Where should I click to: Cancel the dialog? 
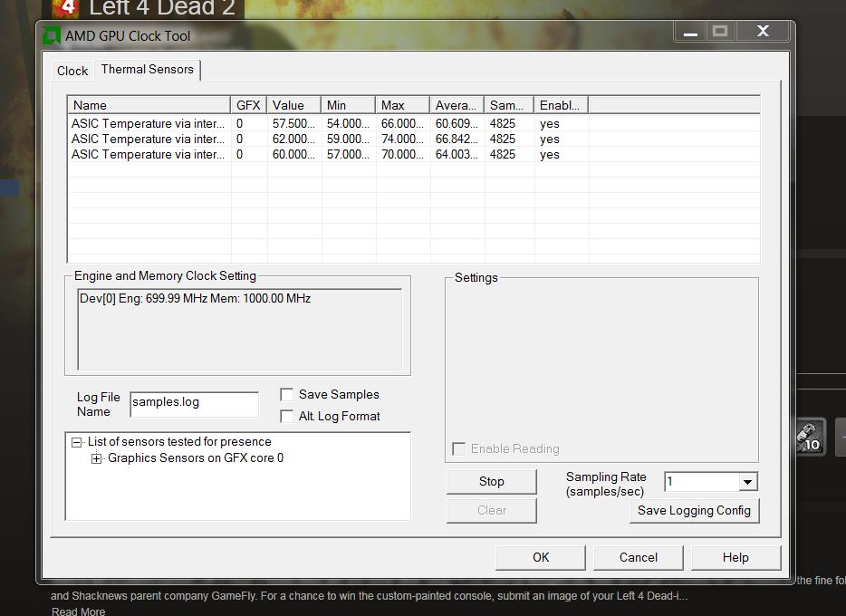(639, 557)
